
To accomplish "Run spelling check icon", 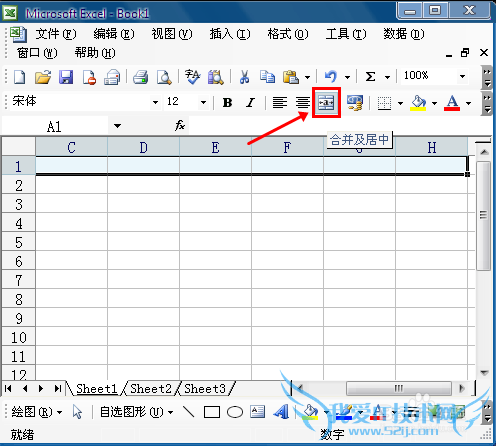I will pos(193,77).
